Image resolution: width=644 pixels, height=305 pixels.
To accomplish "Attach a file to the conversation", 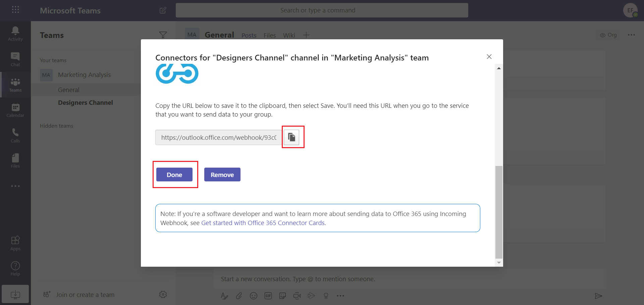I will [239, 296].
